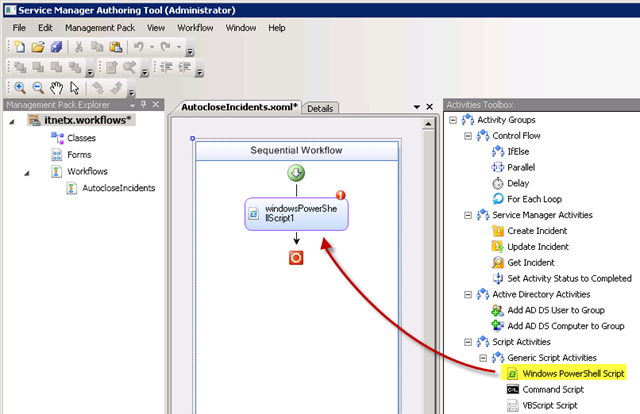The height and width of the screenshot is (414, 640).
Task: Select the Zoom In tool
Action: click(19, 88)
